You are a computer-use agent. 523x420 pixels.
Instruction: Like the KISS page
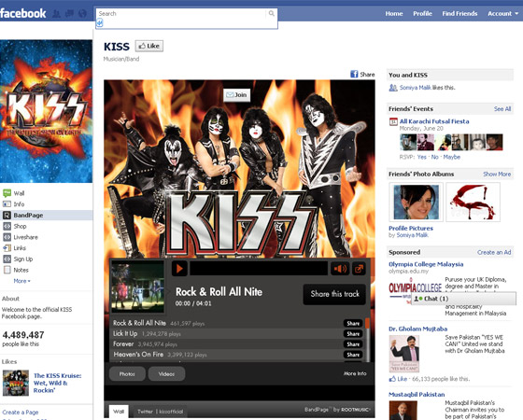click(x=149, y=46)
